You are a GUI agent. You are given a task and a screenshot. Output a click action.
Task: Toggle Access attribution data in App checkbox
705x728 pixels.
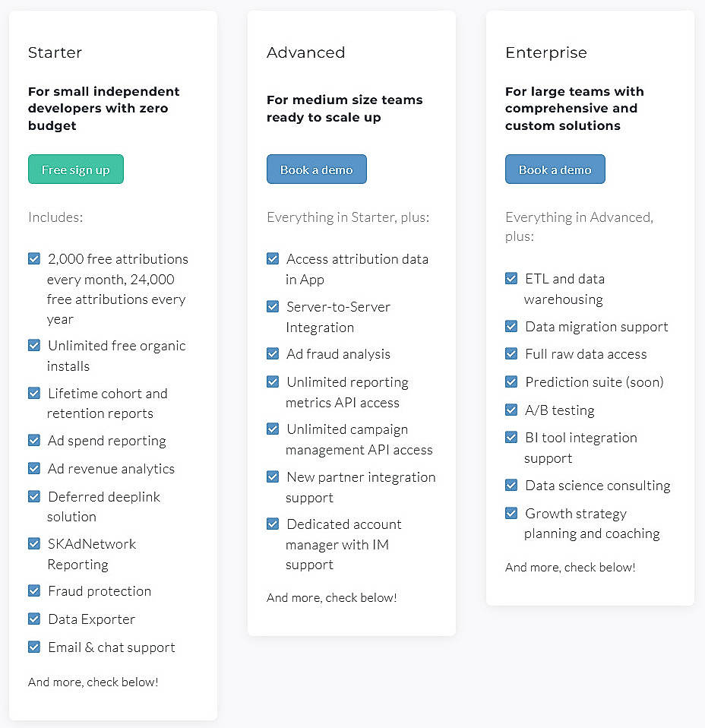(273, 258)
